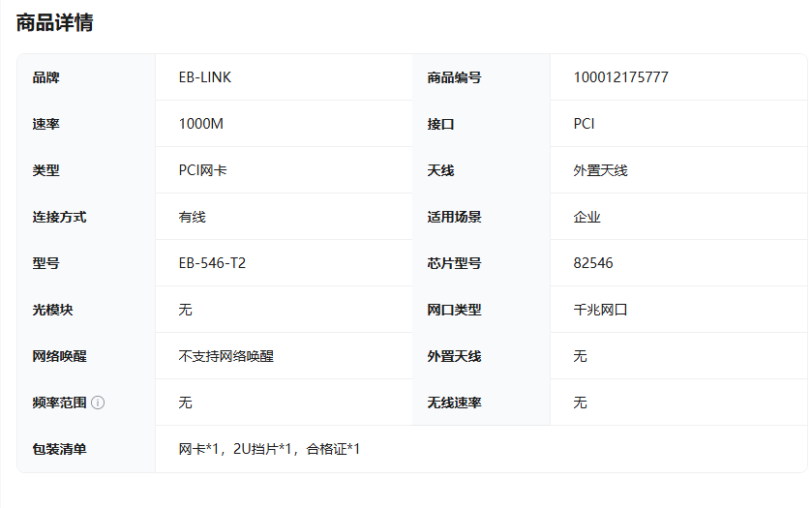The image size is (812, 508).
Task: Select the 1000M speed value
Action: [201, 124]
